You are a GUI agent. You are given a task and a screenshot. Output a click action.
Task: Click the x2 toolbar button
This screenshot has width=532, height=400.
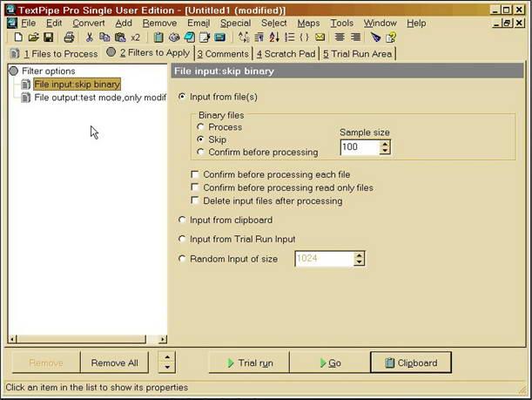pos(135,37)
